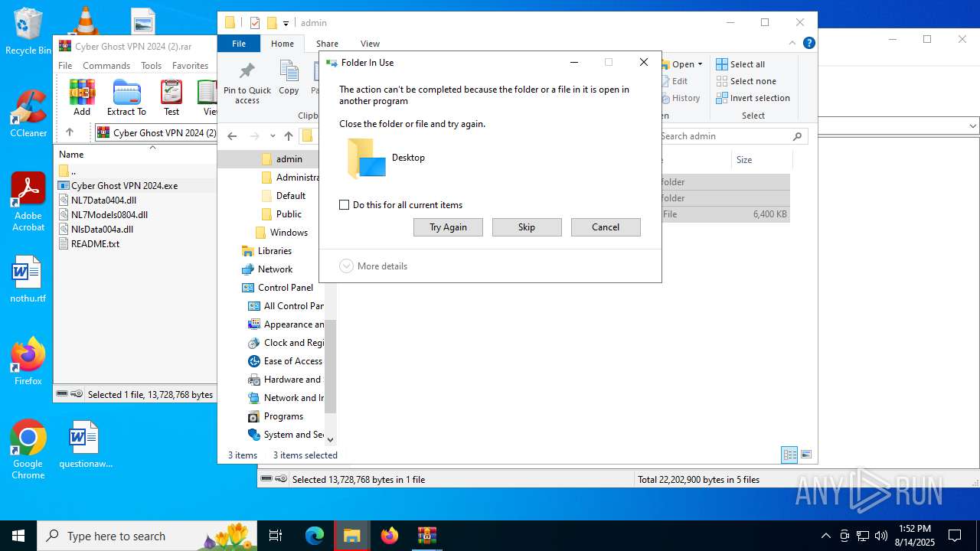Click Explorer Back navigation arrow
This screenshot has width=980, height=551.
click(x=232, y=136)
